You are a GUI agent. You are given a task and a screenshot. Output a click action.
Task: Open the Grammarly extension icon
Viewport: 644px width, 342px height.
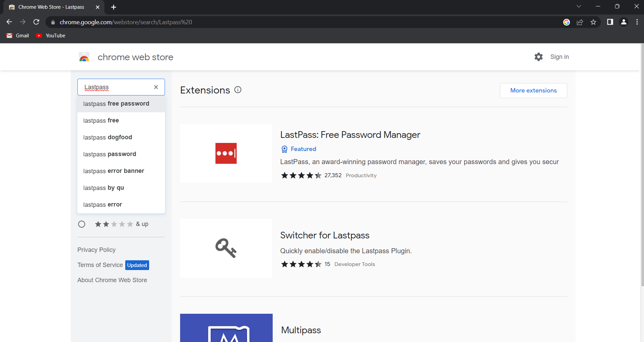tap(567, 22)
